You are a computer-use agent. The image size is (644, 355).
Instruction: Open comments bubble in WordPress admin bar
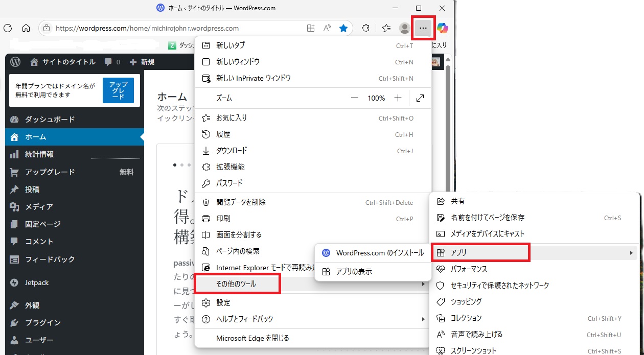(112, 62)
